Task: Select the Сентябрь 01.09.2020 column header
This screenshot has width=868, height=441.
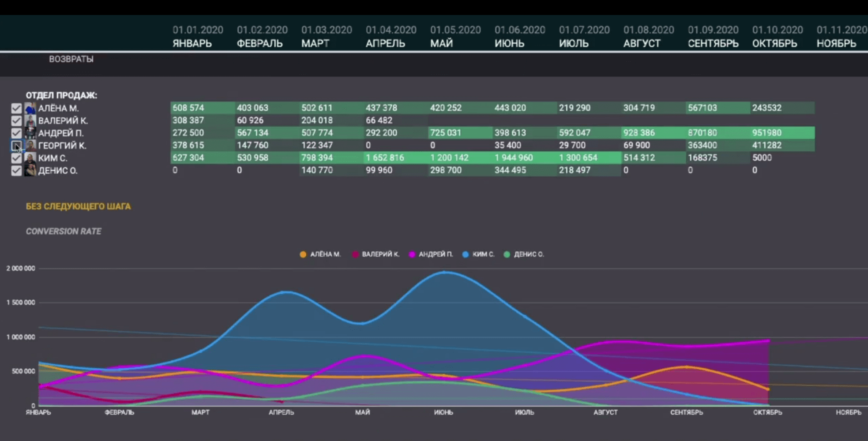Action: pos(713,37)
